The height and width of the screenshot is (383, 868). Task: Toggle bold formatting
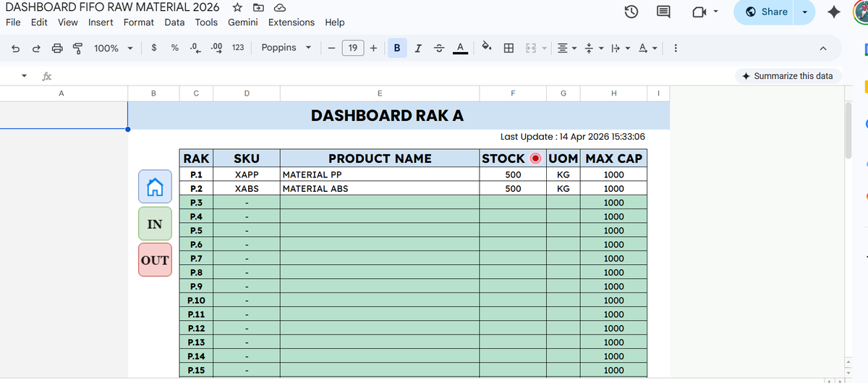point(396,48)
